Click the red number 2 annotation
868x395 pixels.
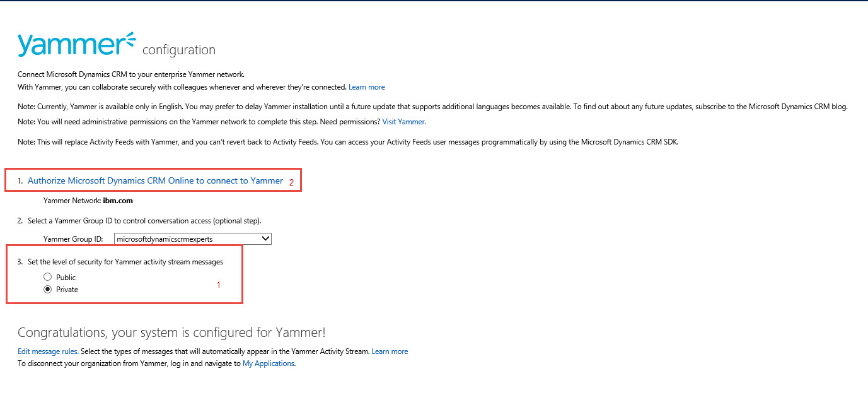[x=291, y=182]
